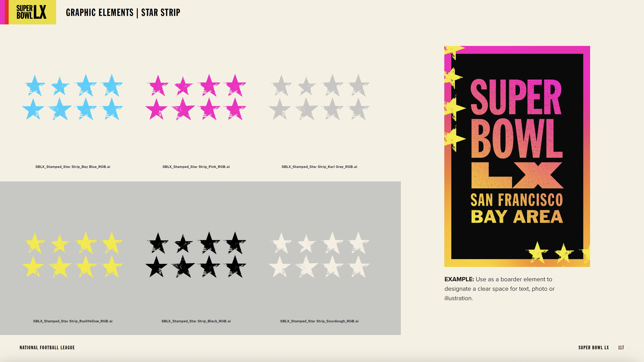
Task: Click the Super Bowl LX logo badge
Action: tap(32, 12)
